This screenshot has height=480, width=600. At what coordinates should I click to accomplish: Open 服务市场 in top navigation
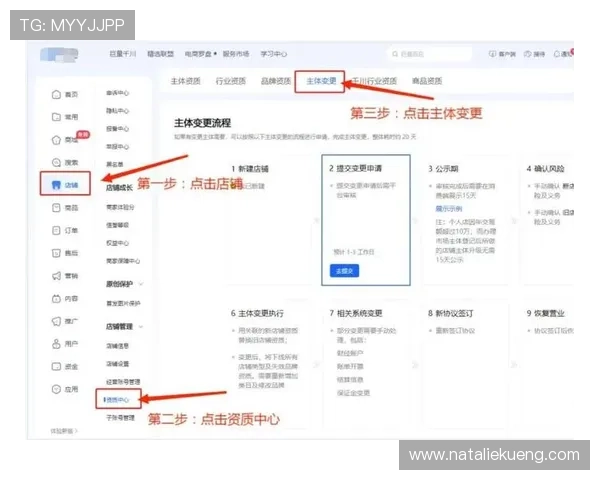coord(236,54)
